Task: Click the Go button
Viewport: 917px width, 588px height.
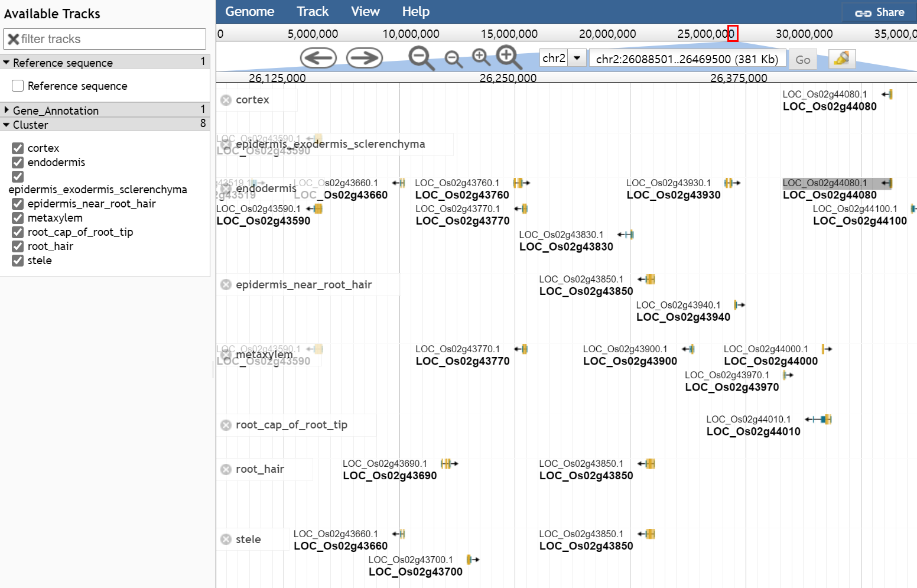Action: (802, 59)
